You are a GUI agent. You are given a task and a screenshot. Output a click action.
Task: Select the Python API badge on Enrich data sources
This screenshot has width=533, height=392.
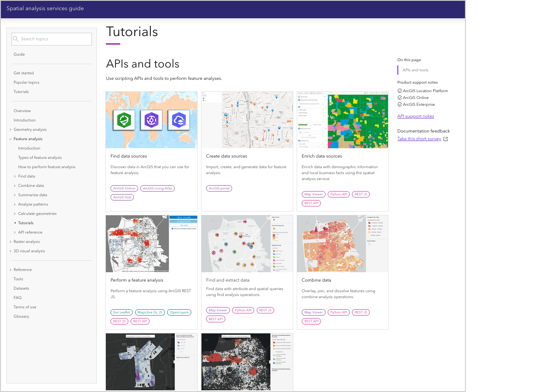(x=338, y=194)
